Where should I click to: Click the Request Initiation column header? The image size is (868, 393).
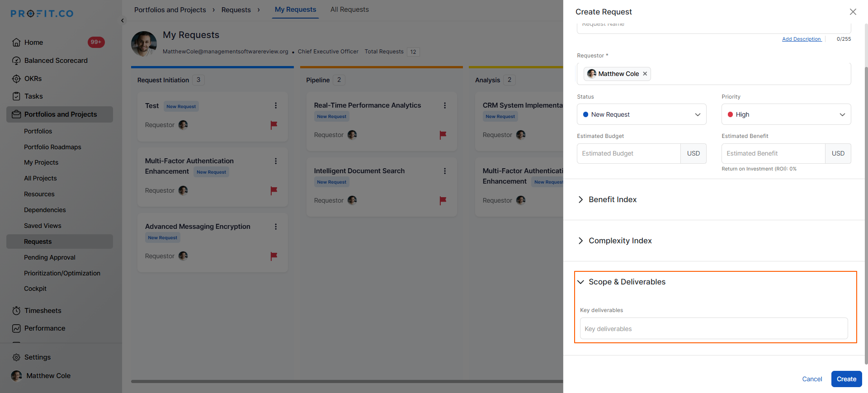(x=163, y=80)
